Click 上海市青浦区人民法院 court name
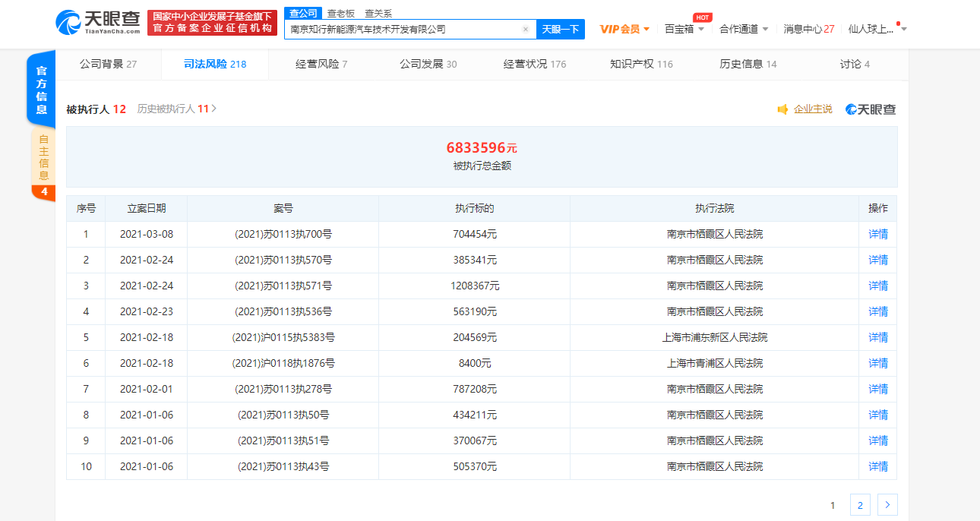This screenshot has width=980, height=521. pos(715,364)
